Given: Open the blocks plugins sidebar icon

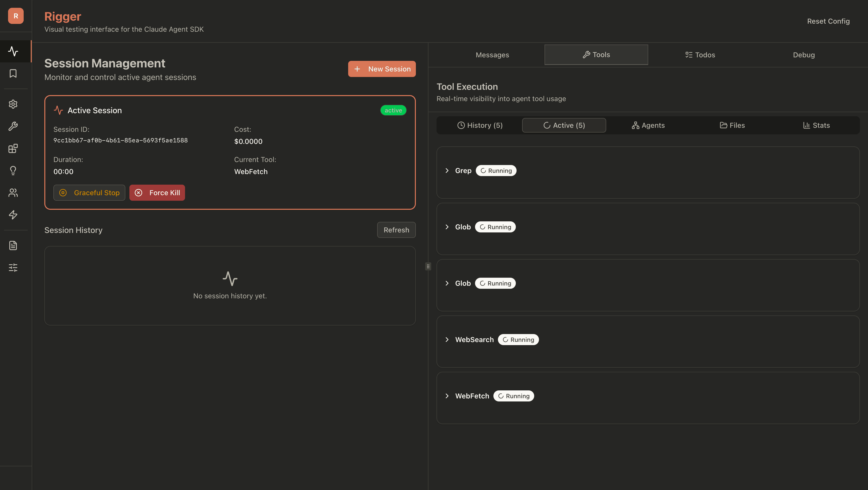Looking at the screenshot, I should tap(13, 148).
